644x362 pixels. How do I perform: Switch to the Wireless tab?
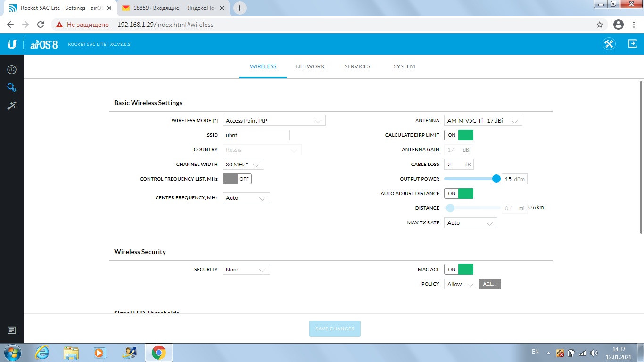[x=263, y=66]
